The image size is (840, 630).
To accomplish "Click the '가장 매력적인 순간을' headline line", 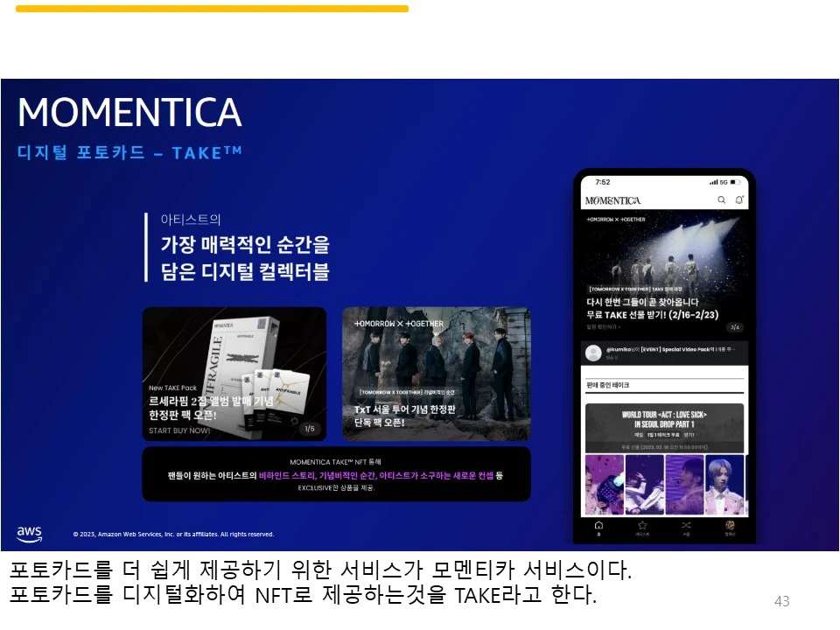I will [x=245, y=244].
